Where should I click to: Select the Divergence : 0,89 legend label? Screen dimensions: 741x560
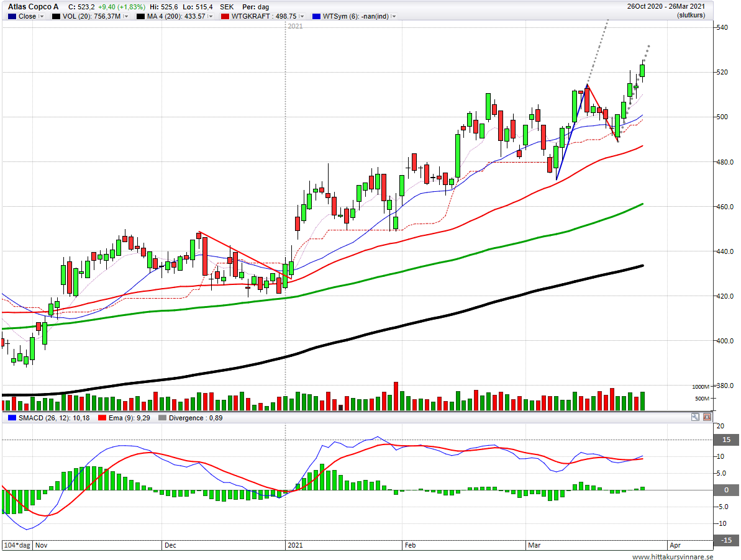[196, 418]
